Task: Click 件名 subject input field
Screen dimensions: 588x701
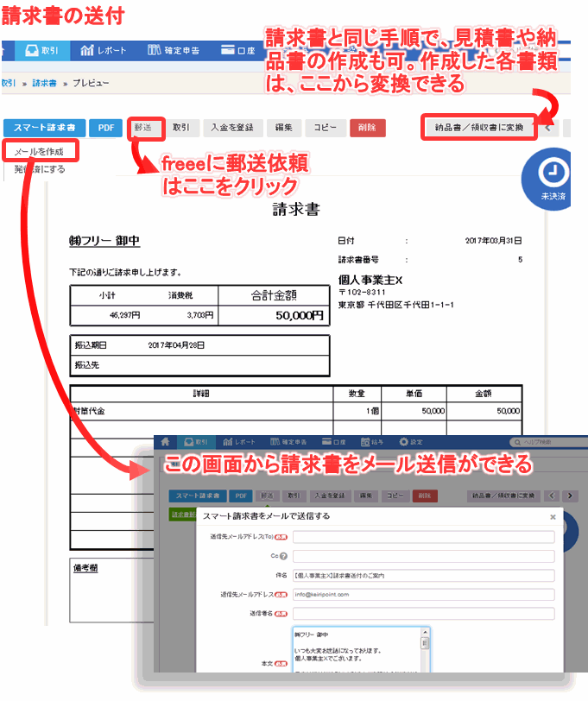Action: coord(423,575)
